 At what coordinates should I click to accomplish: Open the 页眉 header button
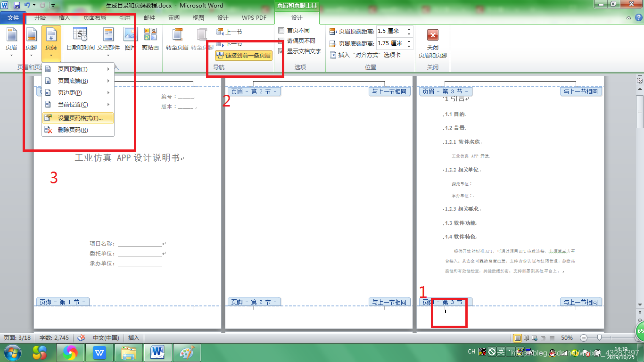click(x=11, y=41)
